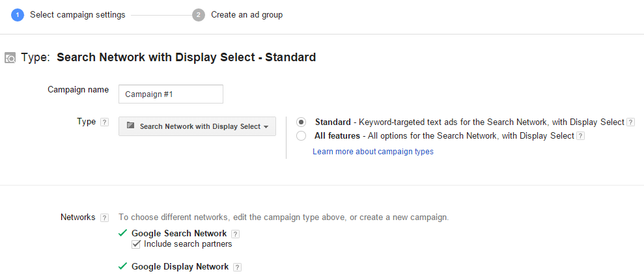
Task: Open help for Standard campaign option
Action: click(x=631, y=122)
